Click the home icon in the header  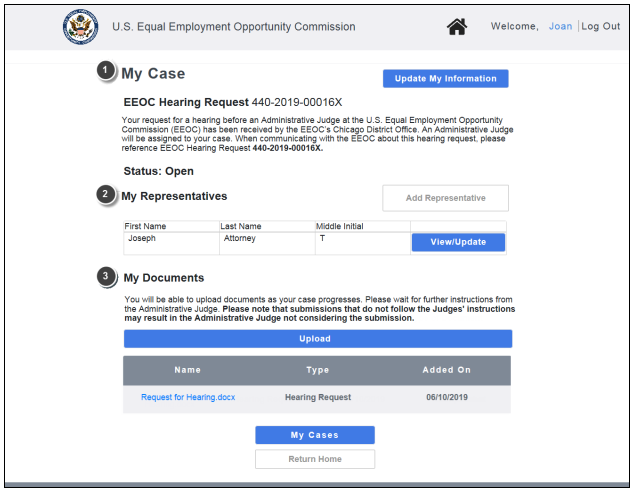pyautogui.click(x=457, y=27)
